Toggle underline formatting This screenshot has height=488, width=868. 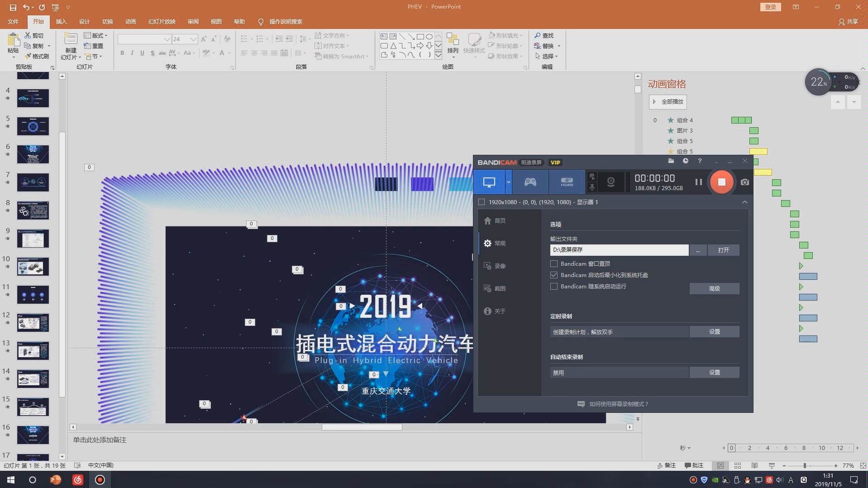coord(142,53)
